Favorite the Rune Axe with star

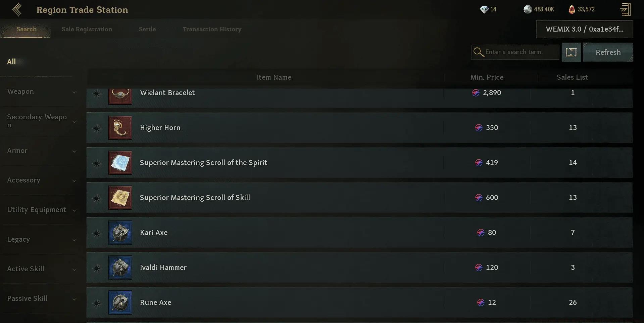(97, 303)
